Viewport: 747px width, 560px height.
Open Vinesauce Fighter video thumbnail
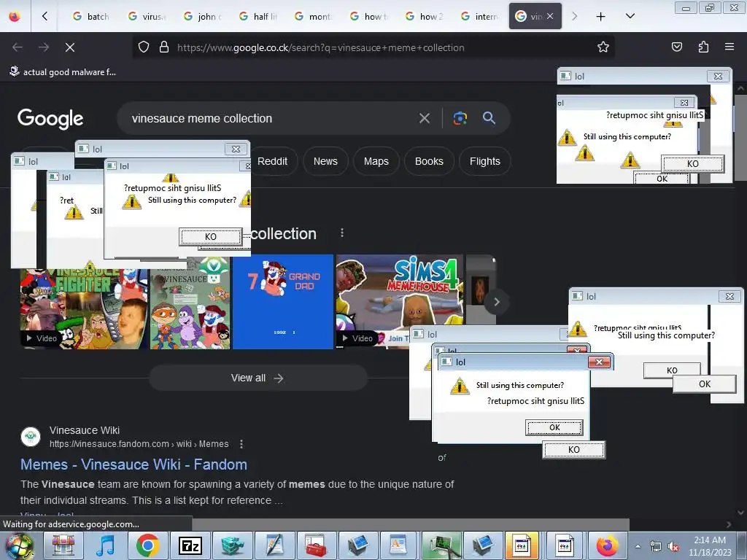click(84, 308)
